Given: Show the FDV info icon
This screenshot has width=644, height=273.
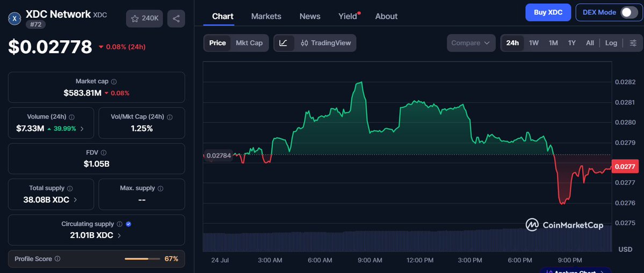Looking at the screenshot, I should tap(104, 152).
